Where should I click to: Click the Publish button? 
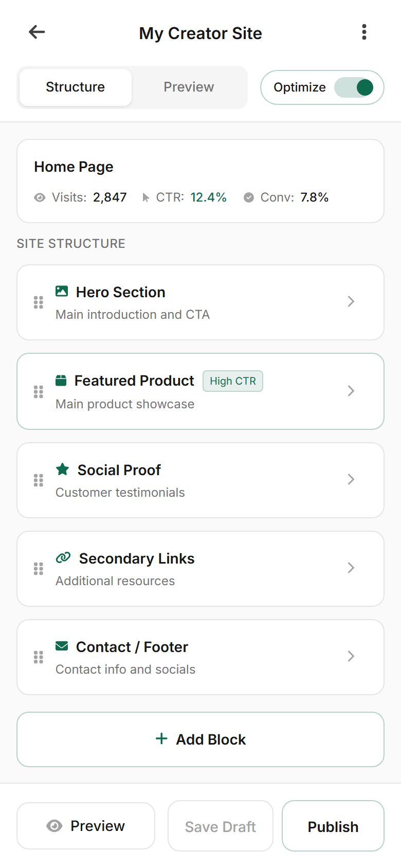333,826
